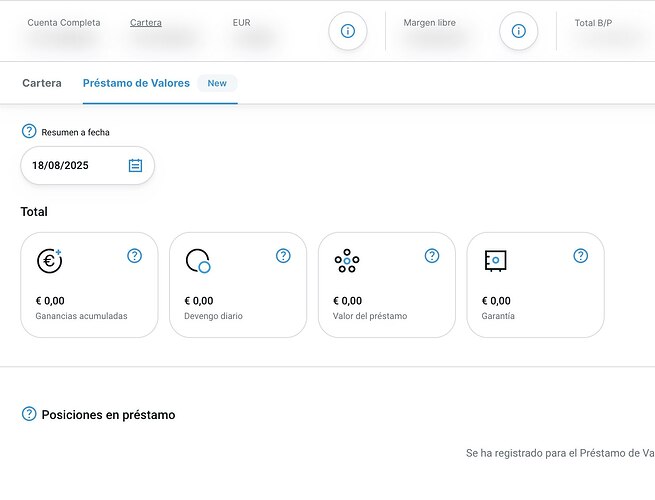Click the underlined Cartera header link
The width and height of the screenshot is (655, 500).
146,22
